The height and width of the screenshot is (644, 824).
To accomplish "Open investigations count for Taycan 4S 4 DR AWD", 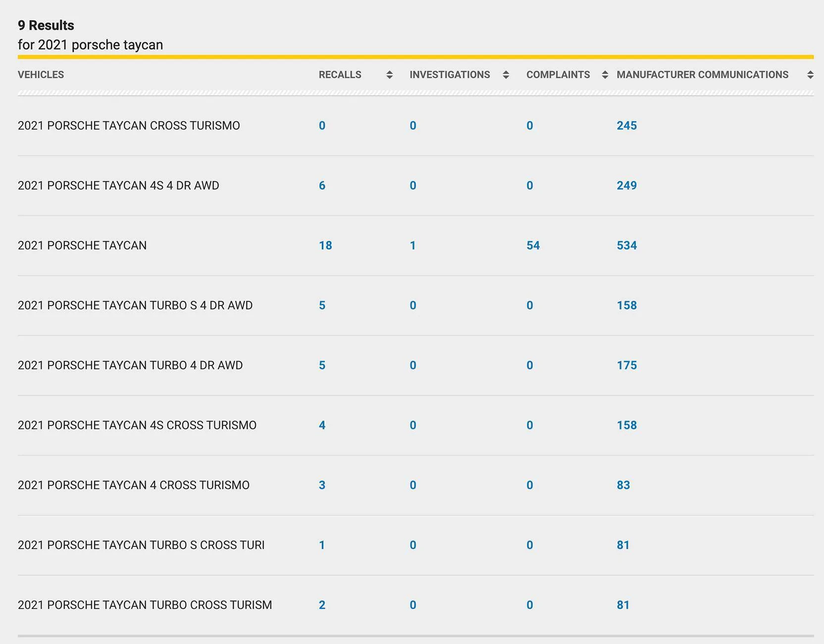I will click(413, 186).
